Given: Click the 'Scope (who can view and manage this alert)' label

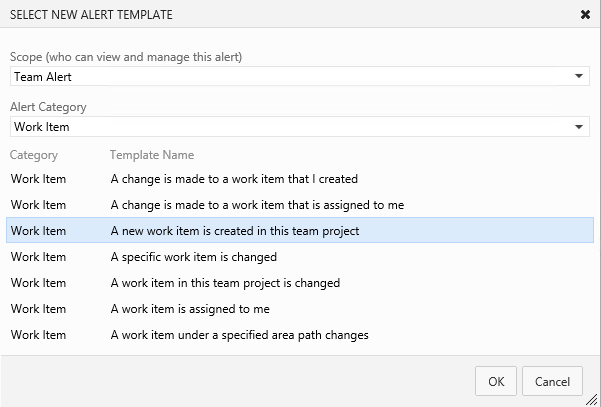Looking at the screenshot, I should (125, 57).
